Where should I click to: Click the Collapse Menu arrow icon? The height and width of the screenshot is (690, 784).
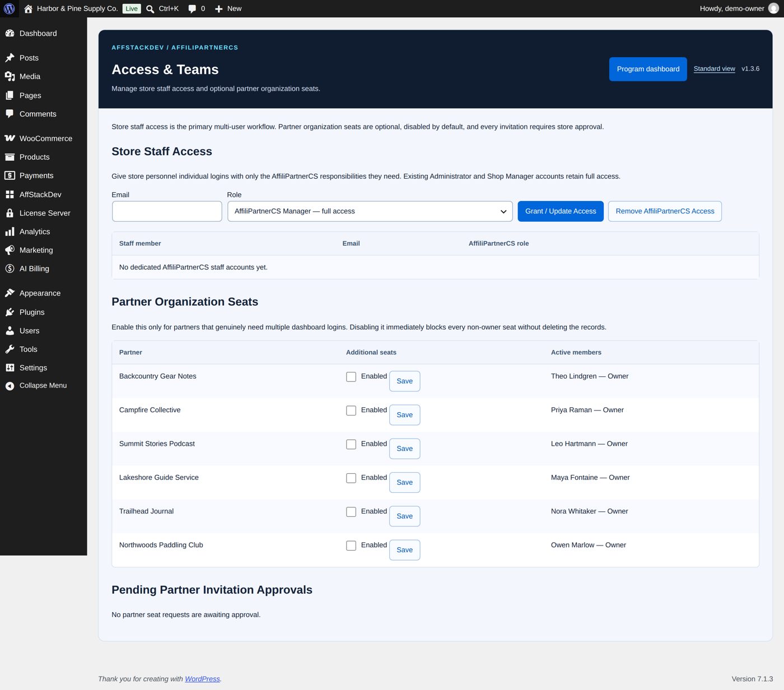pos(10,386)
